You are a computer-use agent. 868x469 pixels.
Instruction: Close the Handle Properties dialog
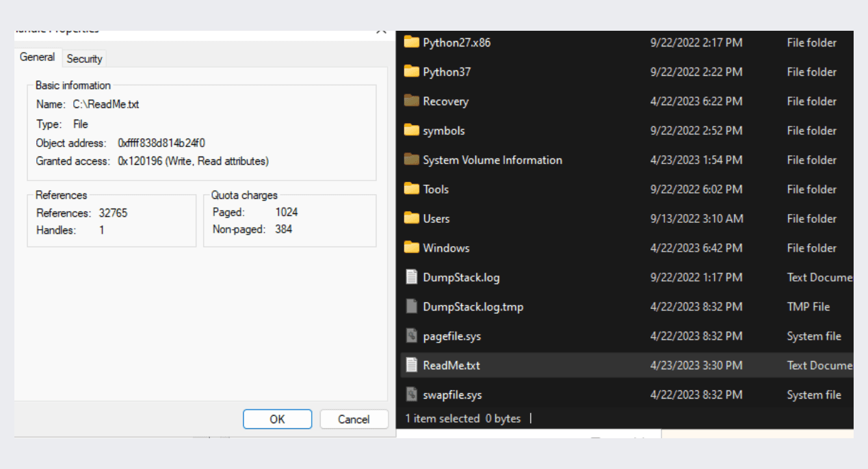coord(380,31)
